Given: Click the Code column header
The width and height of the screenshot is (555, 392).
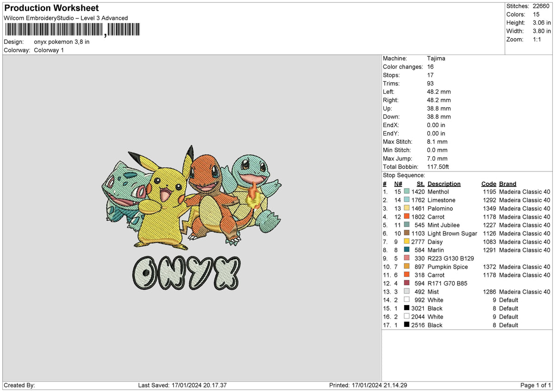Looking at the screenshot, I should pos(488,184).
